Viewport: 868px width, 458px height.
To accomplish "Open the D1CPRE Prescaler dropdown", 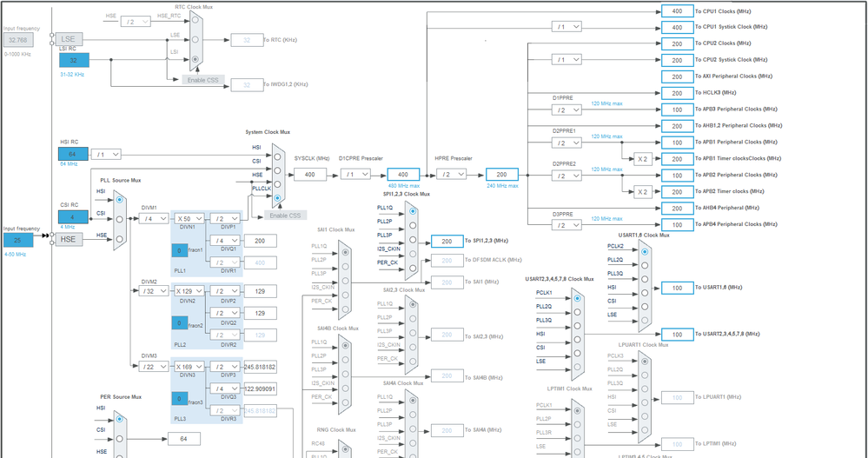I will [355, 175].
